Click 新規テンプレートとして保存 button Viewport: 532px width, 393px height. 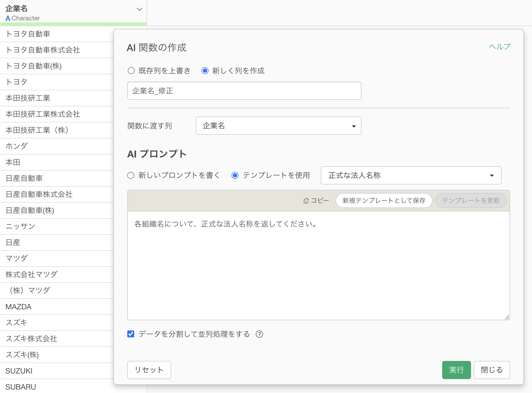pos(384,201)
